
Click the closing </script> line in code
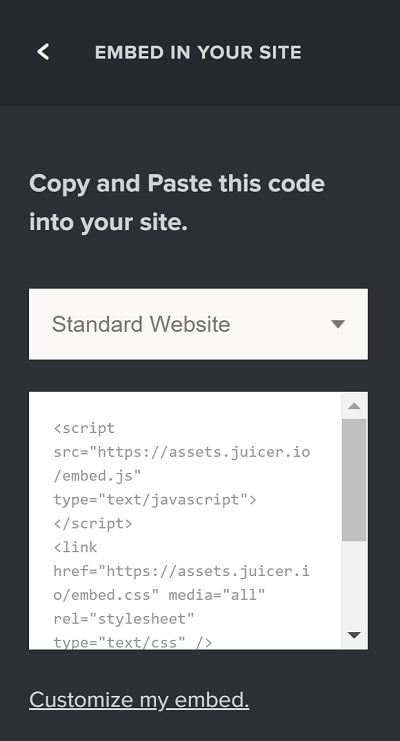pos(93,524)
